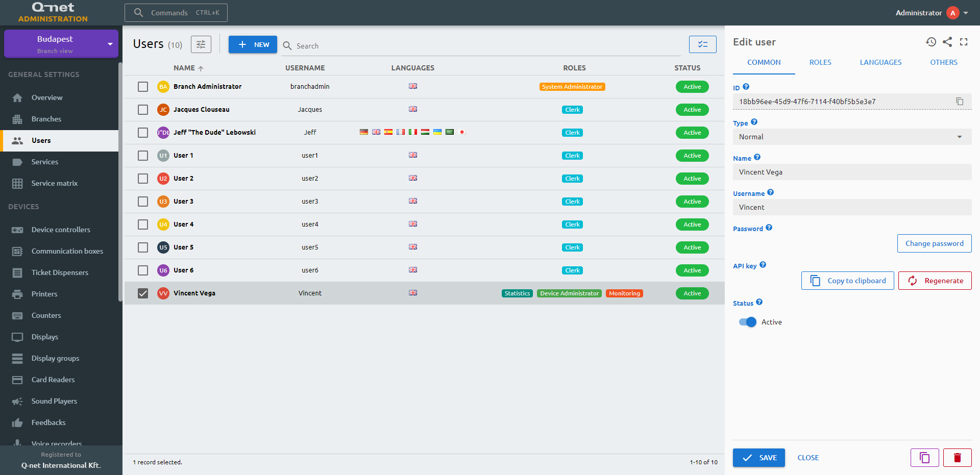Check the User 3 row checkbox
The width and height of the screenshot is (980, 475).
point(143,202)
